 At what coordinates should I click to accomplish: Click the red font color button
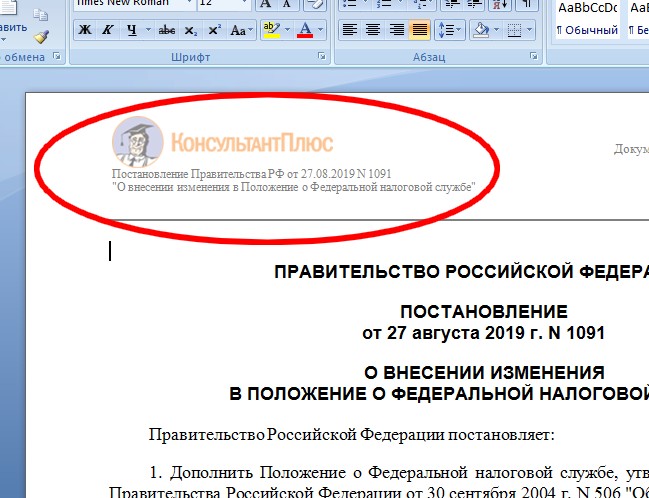(305, 30)
